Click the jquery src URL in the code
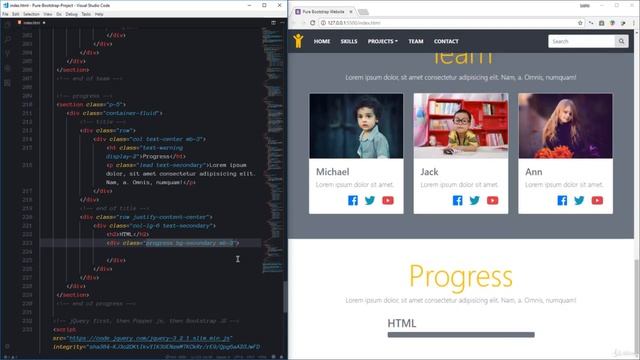The image size is (640, 360). click(150, 338)
